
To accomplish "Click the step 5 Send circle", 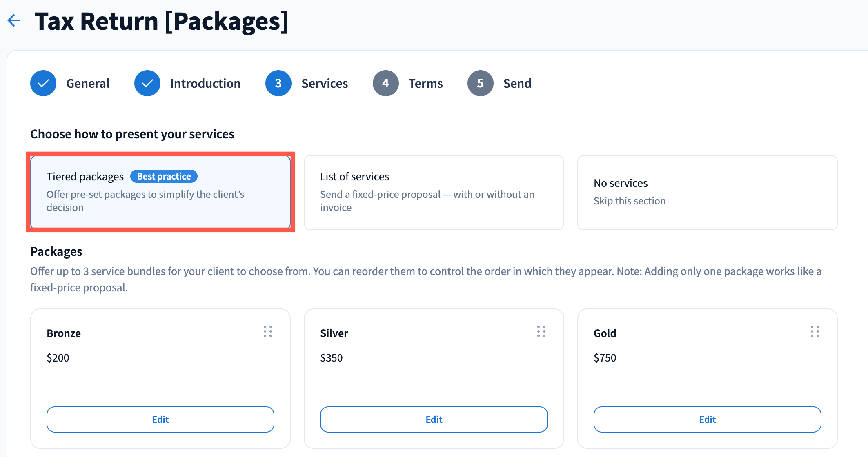I will 481,83.
